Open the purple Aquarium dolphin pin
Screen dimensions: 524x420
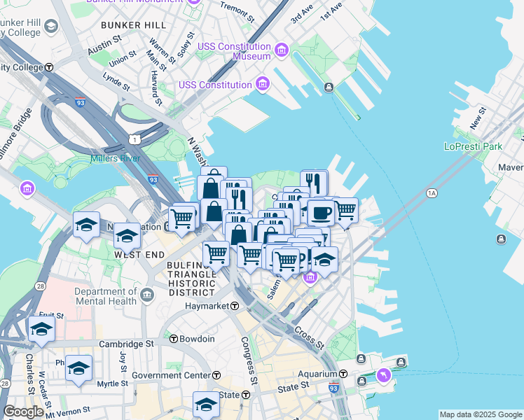pyautogui.click(x=384, y=376)
